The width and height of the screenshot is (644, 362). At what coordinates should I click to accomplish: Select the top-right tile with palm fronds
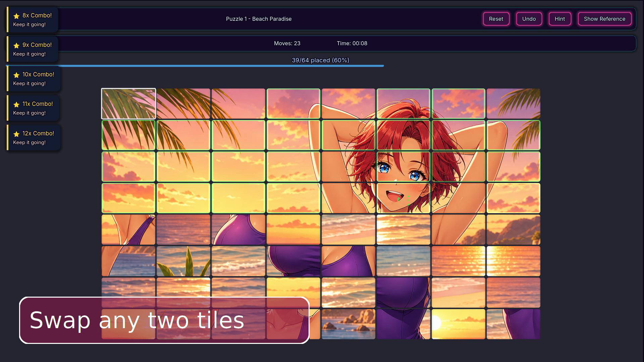[514, 104]
